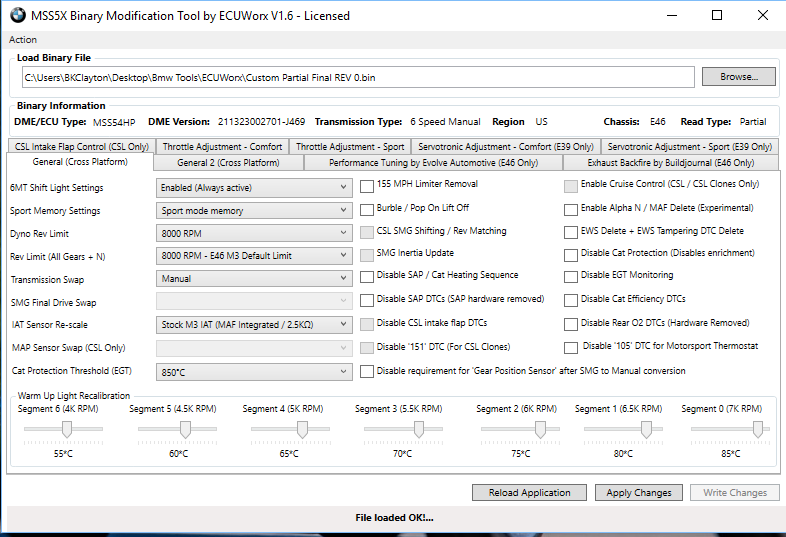
Task: Click Segment 6 (4K RPM) slider handle
Action: 67,429
